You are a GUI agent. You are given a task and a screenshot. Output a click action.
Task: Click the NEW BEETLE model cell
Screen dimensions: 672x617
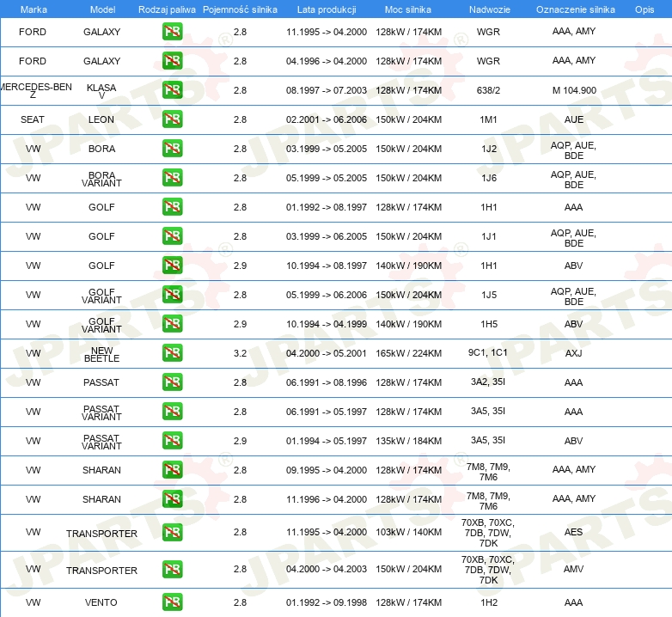pos(101,354)
